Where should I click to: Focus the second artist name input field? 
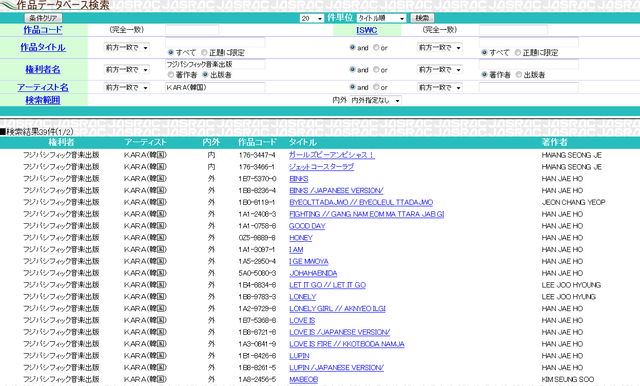[529, 87]
